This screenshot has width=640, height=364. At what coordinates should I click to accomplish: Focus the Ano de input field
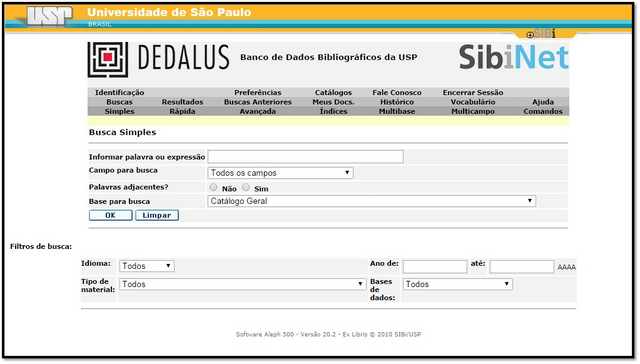pyautogui.click(x=435, y=267)
